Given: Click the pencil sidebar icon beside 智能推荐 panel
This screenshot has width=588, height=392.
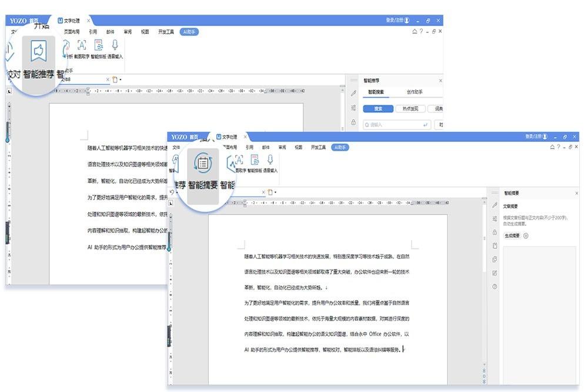Looking at the screenshot, I should [x=353, y=93].
